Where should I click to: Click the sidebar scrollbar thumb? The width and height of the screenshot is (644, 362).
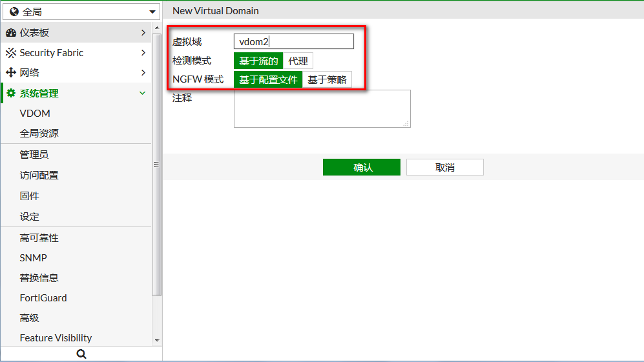point(156,165)
